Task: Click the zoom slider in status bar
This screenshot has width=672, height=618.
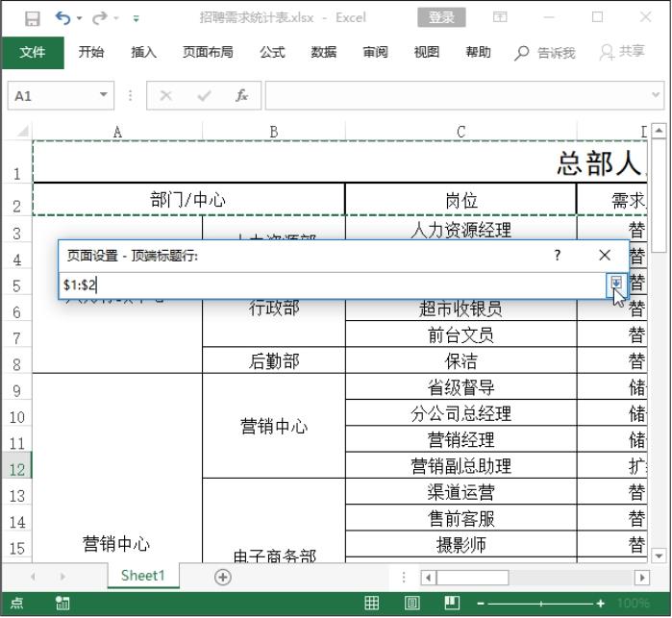Action: coord(543,603)
